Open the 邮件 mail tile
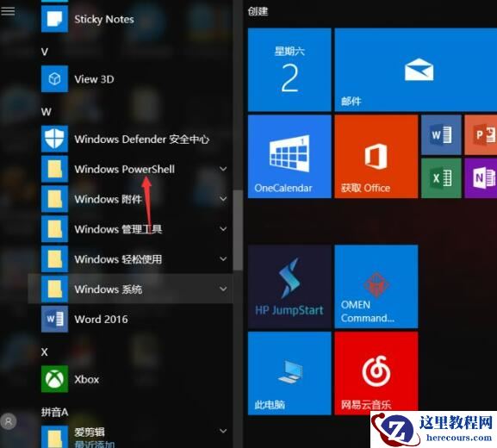The height and width of the screenshot is (448, 497). tap(415, 70)
